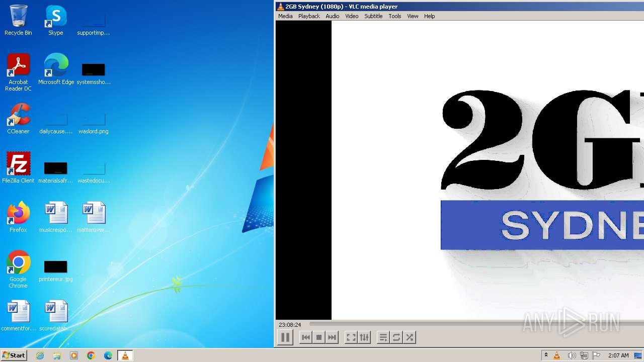Viewport: 644px width, 362px height.
Task: Open Windows Explorer from taskbar
Action: tap(57, 355)
